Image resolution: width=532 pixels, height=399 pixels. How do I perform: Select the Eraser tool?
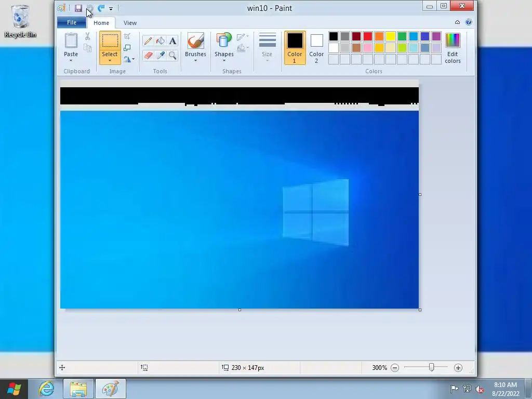(148, 55)
